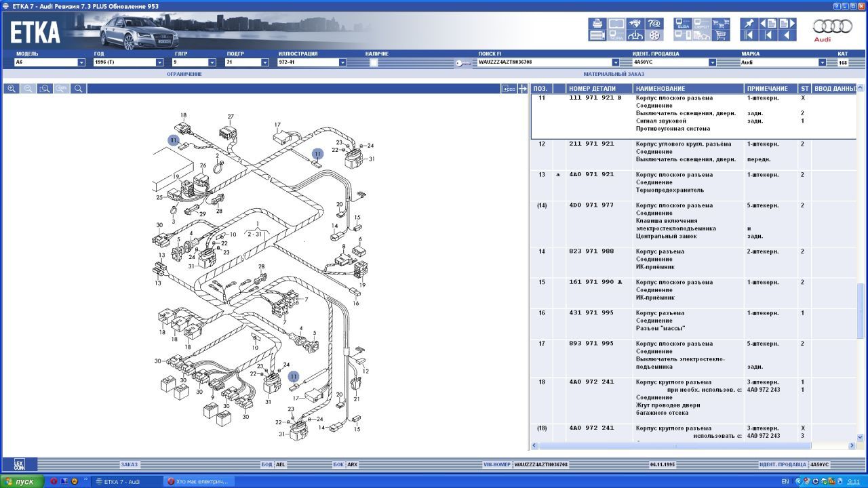This screenshot has width=868, height=488.
Task: Click the Кат field showing 168
Action: [843, 62]
